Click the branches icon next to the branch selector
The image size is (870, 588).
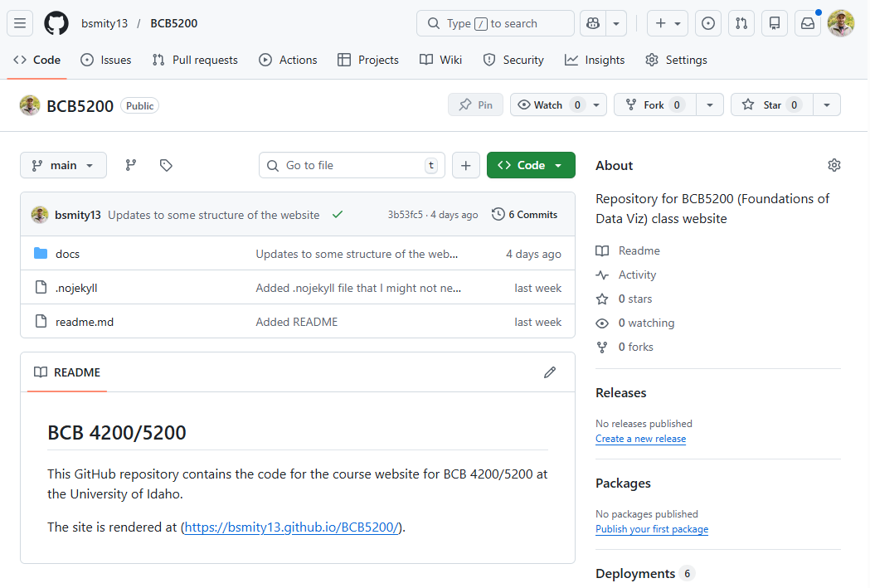(130, 165)
